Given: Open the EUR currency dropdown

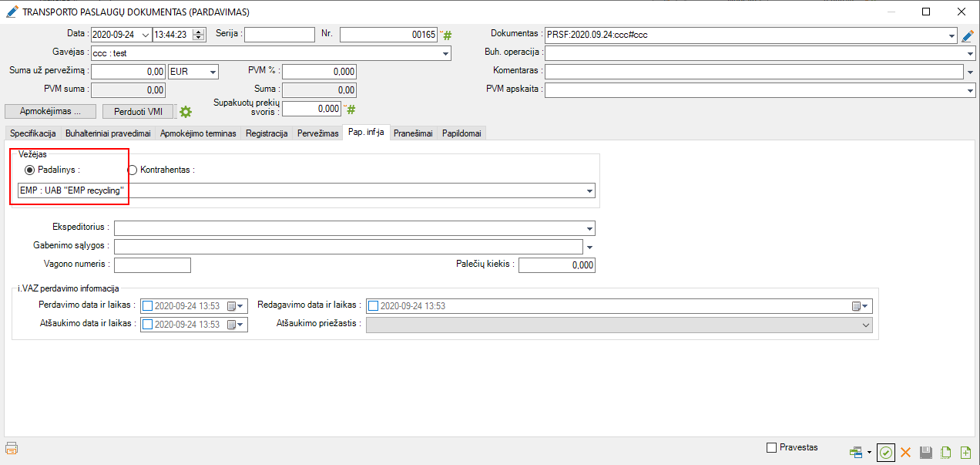Looking at the screenshot, I should click(213, 72).
